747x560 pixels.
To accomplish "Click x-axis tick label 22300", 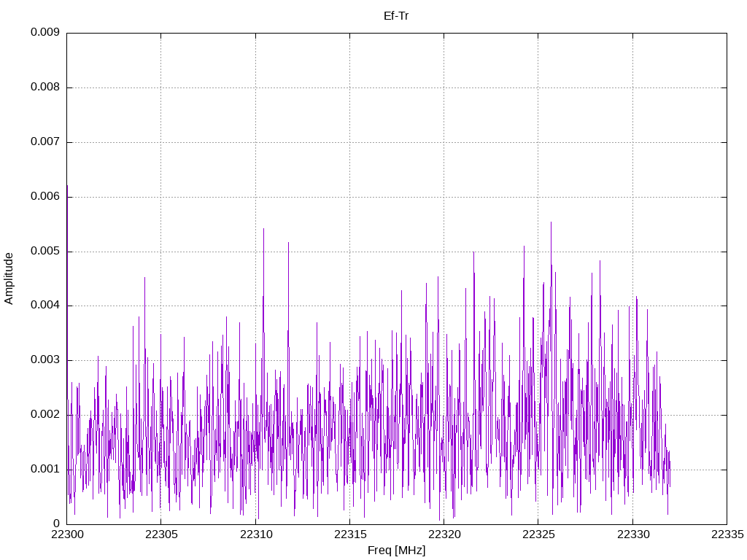I will pos(67,534).
